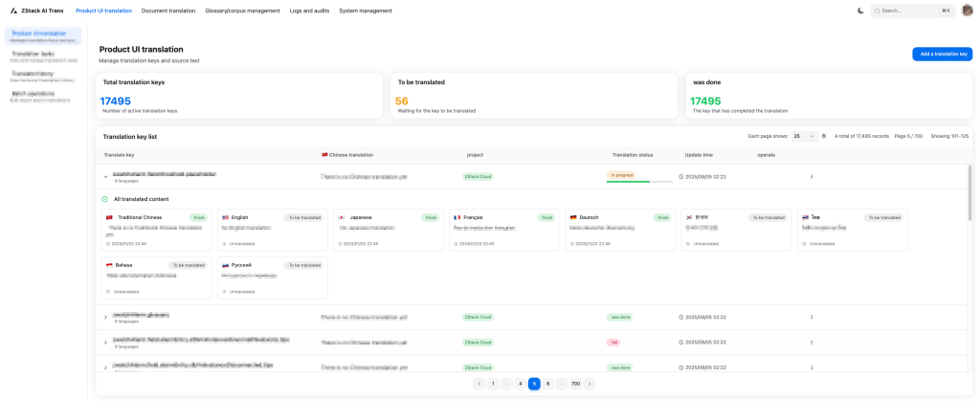Open the Logs and audits tab
Viewport: 980px width, 401px height.
pyautogui.click(x=309, y=11)
